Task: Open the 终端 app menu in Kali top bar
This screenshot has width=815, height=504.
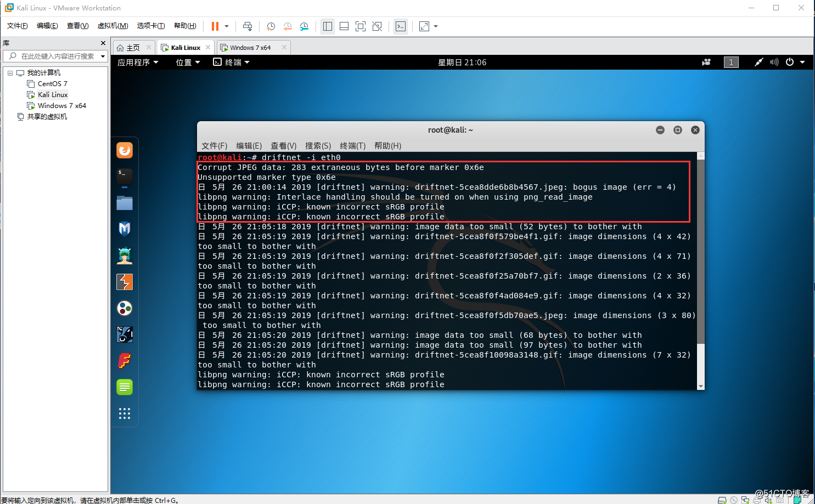Action: point(232,62)
